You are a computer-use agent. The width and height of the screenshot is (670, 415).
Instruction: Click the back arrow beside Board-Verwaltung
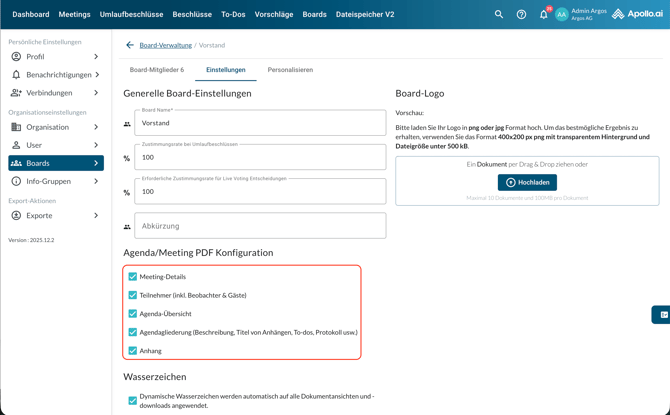[130, 45]
